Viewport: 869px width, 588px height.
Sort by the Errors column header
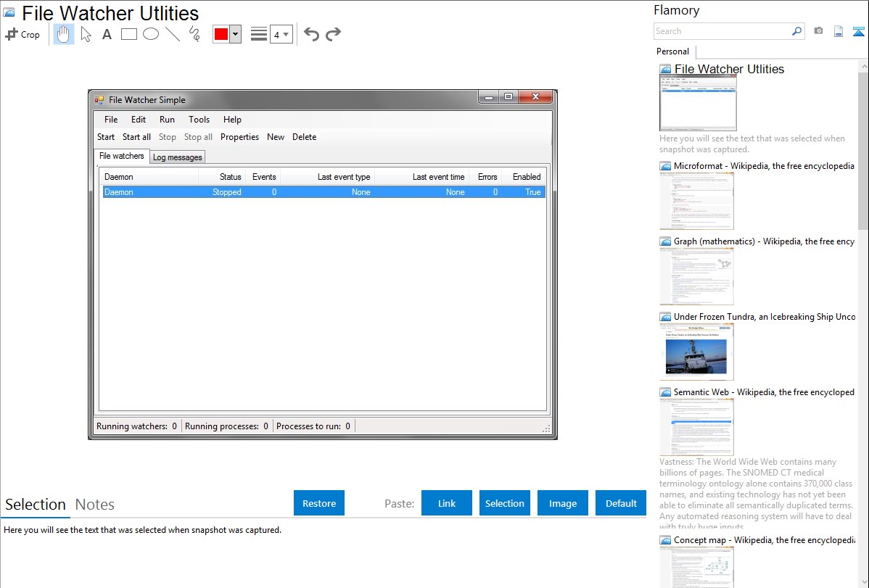tap(485, 177)
